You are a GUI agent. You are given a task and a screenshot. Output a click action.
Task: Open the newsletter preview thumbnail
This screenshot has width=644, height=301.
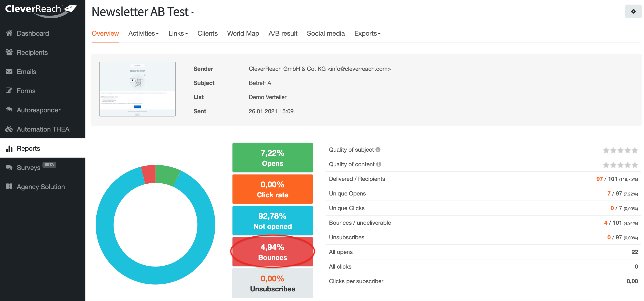pyautogui.click(x=137, y=89)
